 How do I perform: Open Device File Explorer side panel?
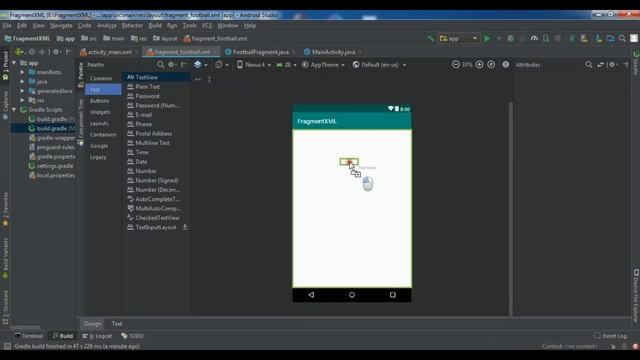point(636,295)
